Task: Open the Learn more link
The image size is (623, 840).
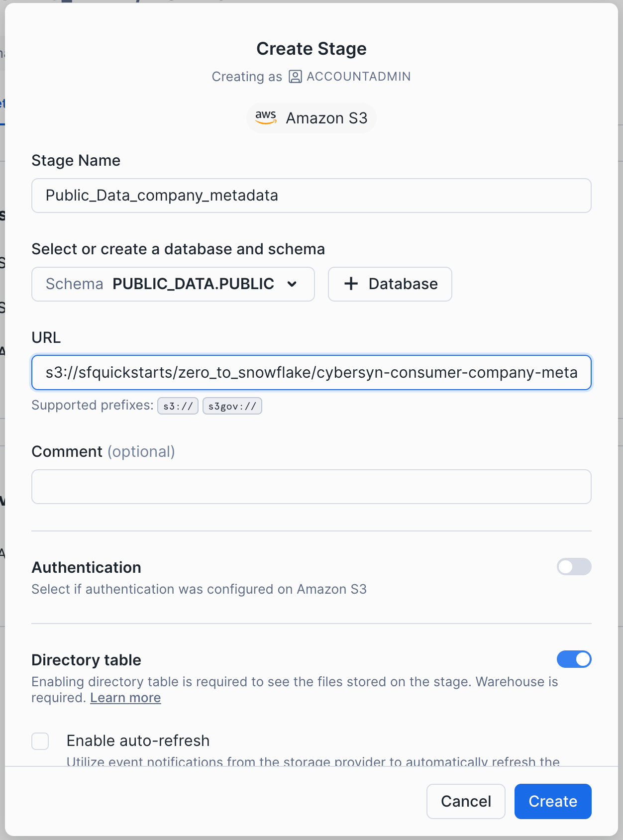Action: point(125,697)
